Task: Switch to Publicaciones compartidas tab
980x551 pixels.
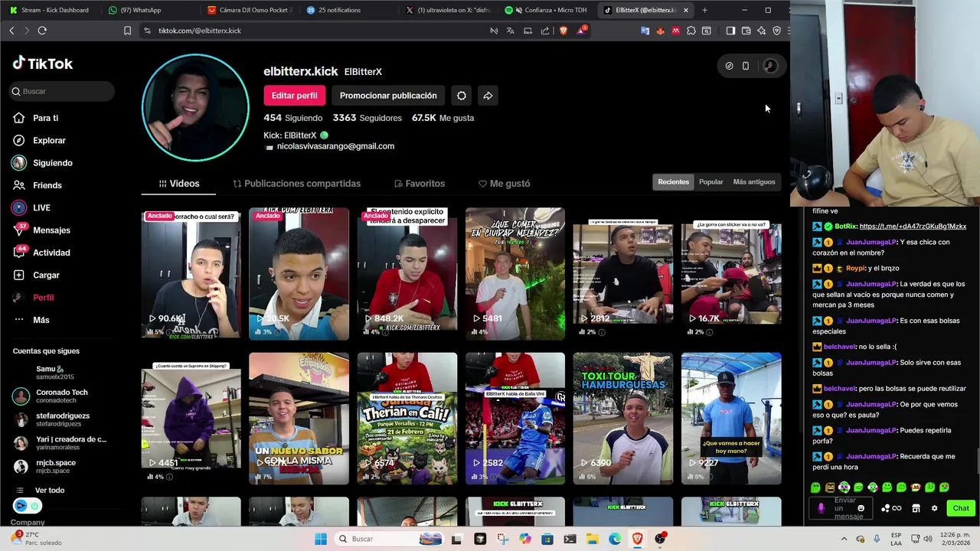Action: pyautogui.click(x=296, y=184)
